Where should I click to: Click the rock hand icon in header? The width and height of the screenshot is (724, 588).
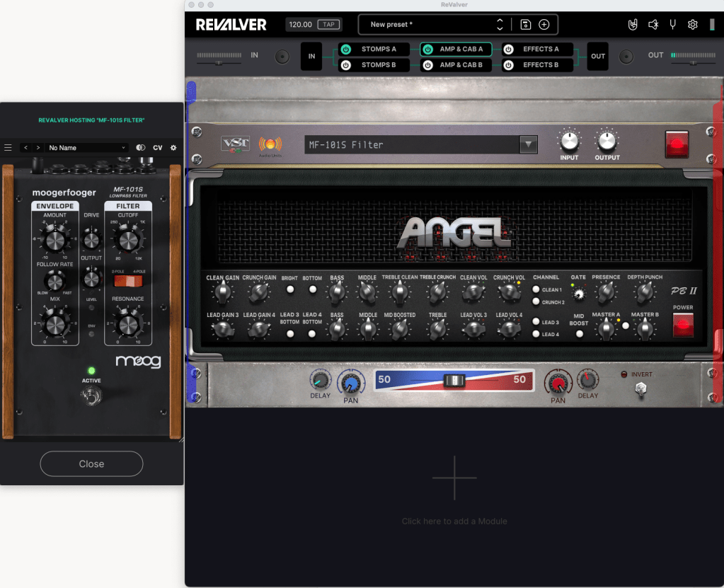tap(633, 25)
